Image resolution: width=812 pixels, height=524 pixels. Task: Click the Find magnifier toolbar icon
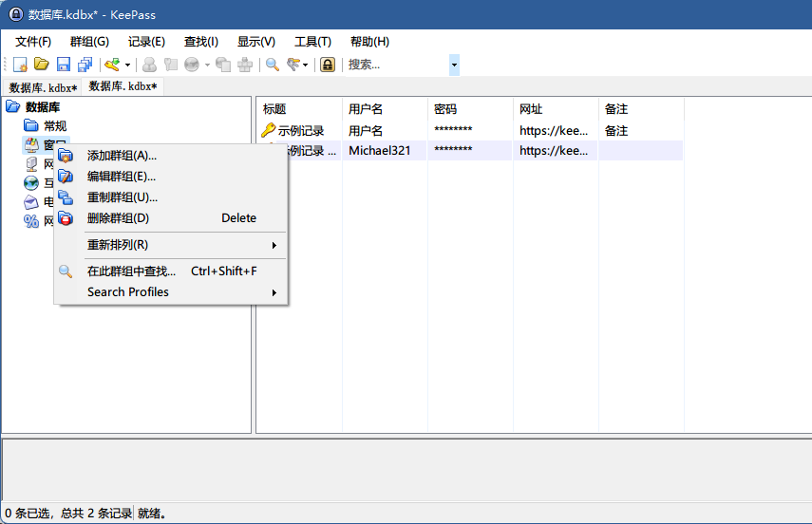coord(273,65)
